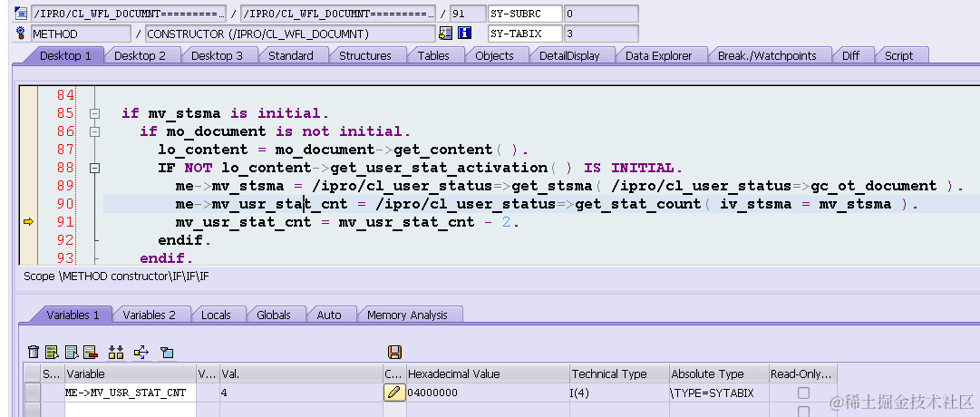Screen dimensions: 980x417
Task: Open the Tables tab
Action: 433,55
